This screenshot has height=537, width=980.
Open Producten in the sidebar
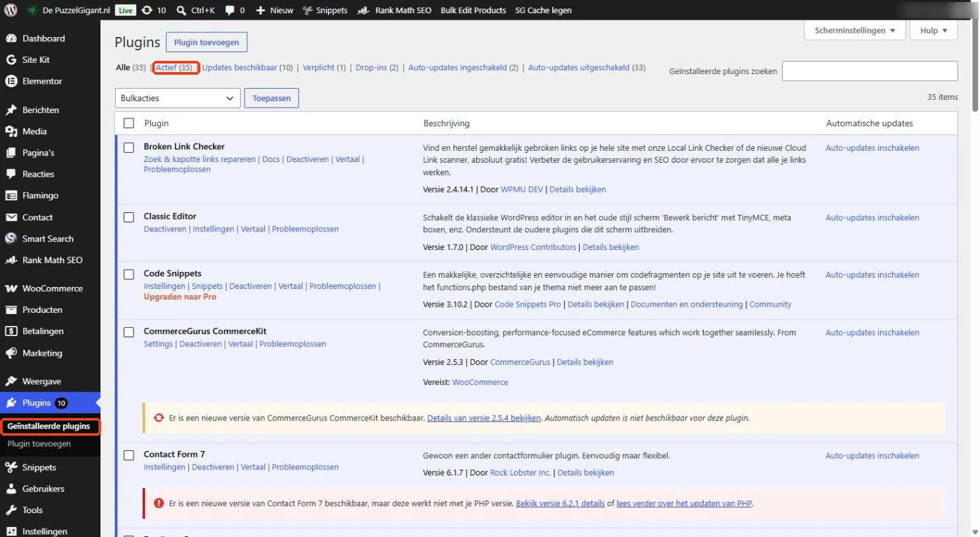coord(42,310)
